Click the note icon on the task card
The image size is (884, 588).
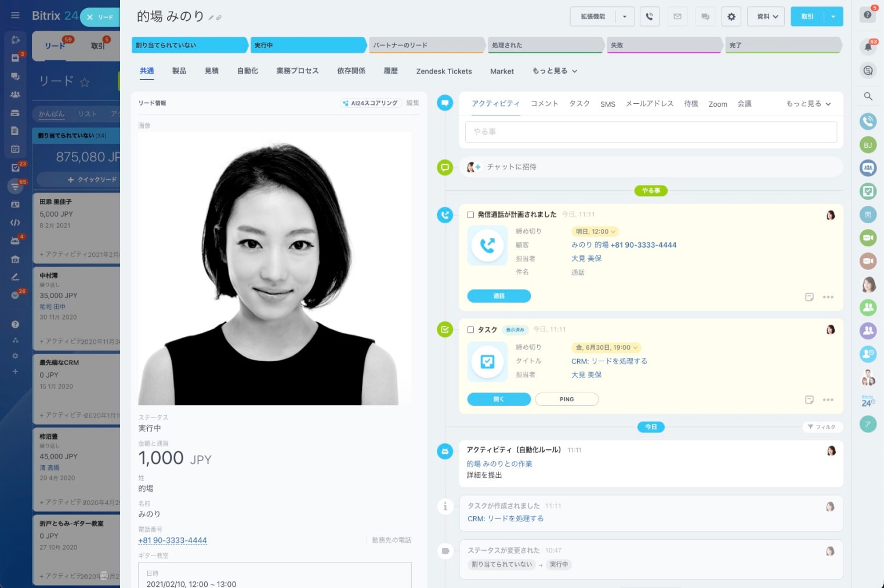pos(809,400)
